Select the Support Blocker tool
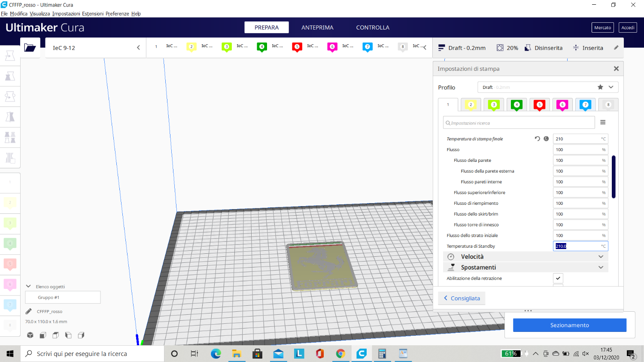 [x=10, y=158]
